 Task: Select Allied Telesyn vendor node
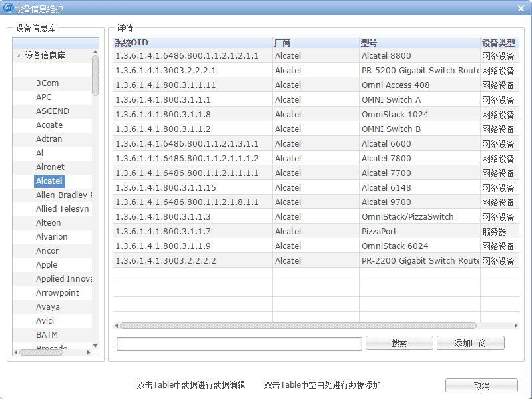coord(63,208)
